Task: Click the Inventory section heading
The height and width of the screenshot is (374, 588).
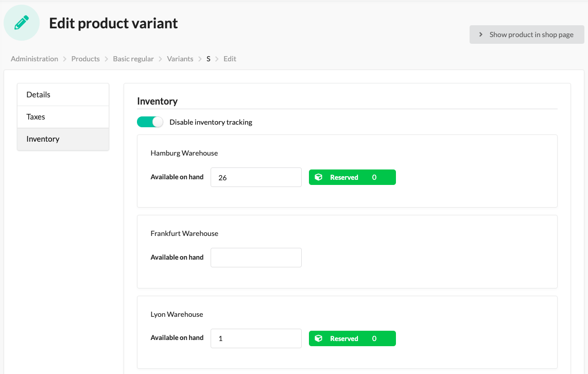Action: pos(157,101)
